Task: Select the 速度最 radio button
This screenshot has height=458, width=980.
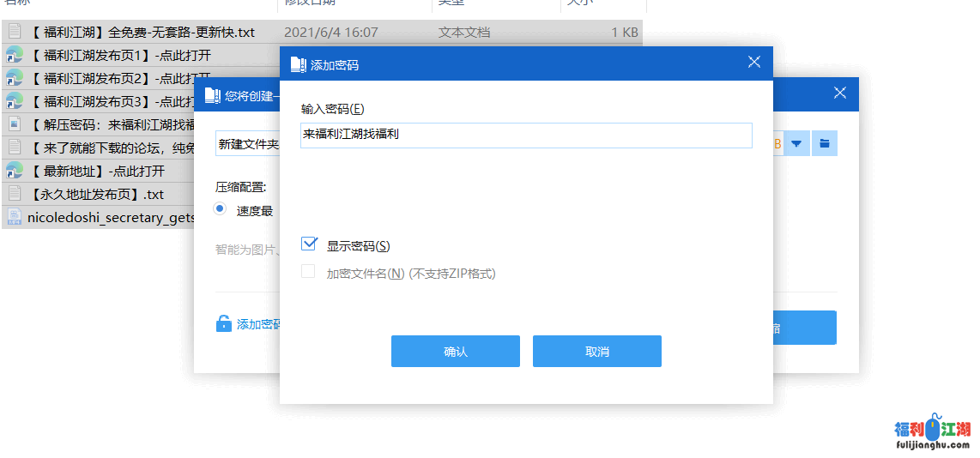Action: (x=221, y=209)
